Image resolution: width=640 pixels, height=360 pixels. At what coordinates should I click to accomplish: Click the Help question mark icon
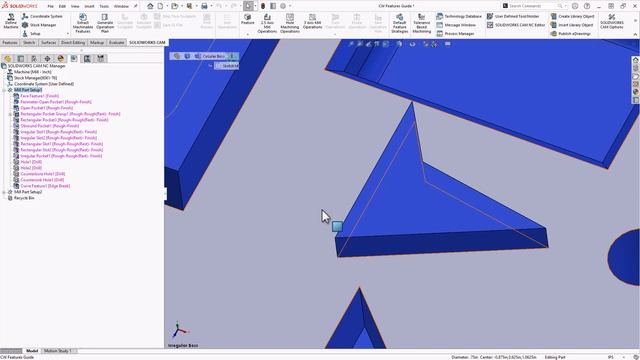click(x=587, y=6)
